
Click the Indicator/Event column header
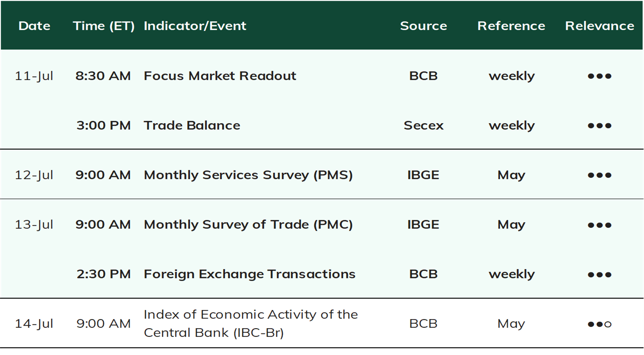point(195,26)
